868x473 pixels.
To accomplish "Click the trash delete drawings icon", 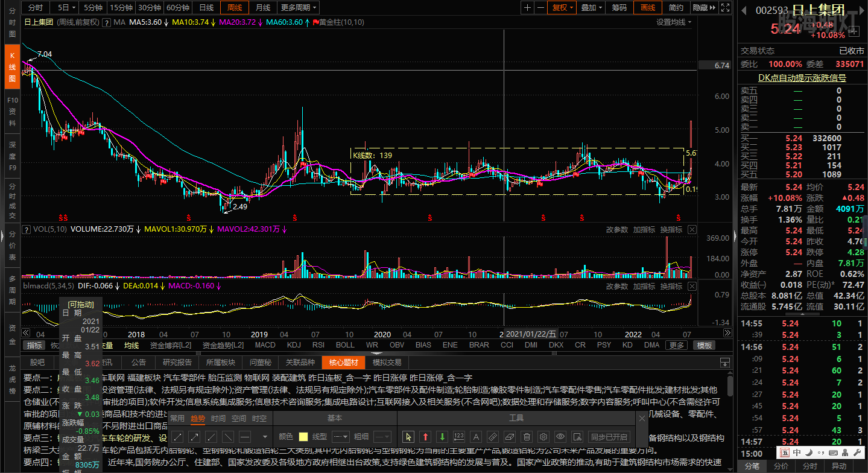I will coord(527,436).
